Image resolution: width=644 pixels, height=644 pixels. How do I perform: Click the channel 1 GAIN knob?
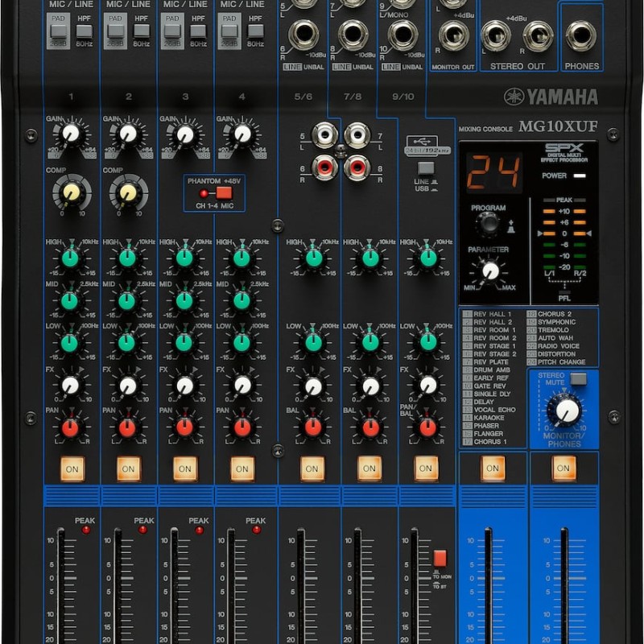(71, 134)
